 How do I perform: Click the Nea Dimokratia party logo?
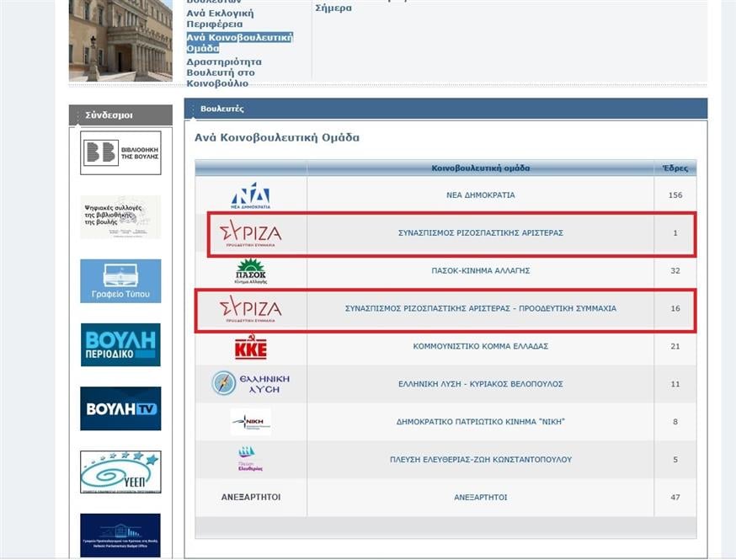click(251, 195)
